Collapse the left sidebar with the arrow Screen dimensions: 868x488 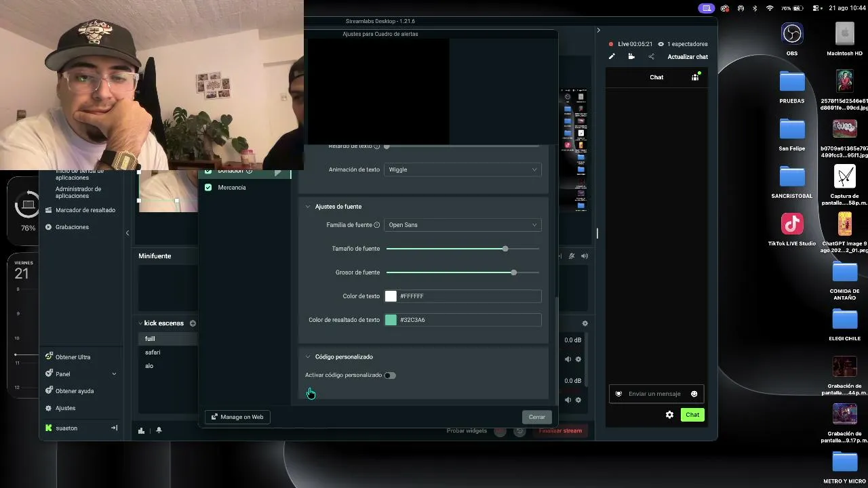(x=127, y=233)
